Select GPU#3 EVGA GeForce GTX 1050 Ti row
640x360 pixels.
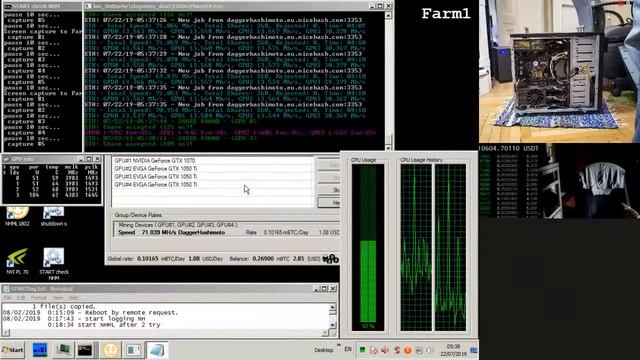click(x=213, y=177)
